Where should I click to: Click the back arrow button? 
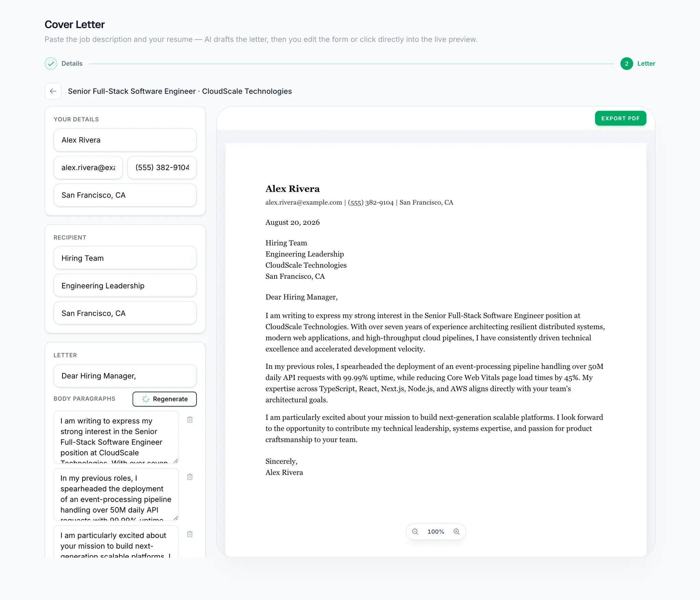point(53,91)
